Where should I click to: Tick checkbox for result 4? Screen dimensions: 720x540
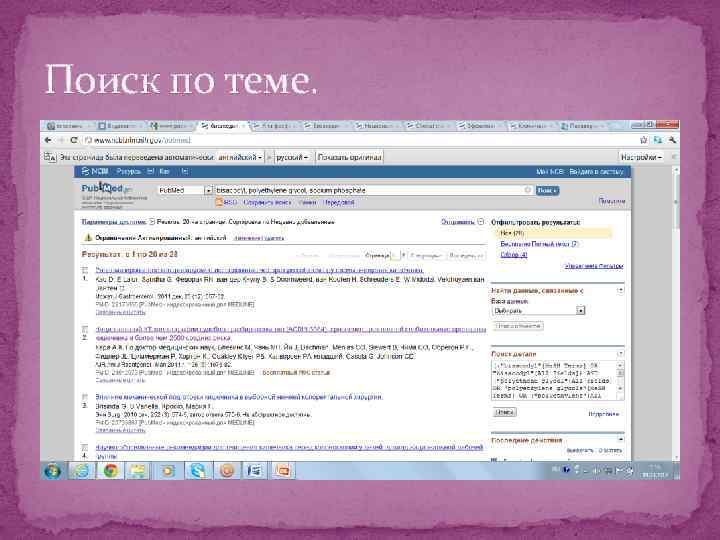[x=85, y=447]
